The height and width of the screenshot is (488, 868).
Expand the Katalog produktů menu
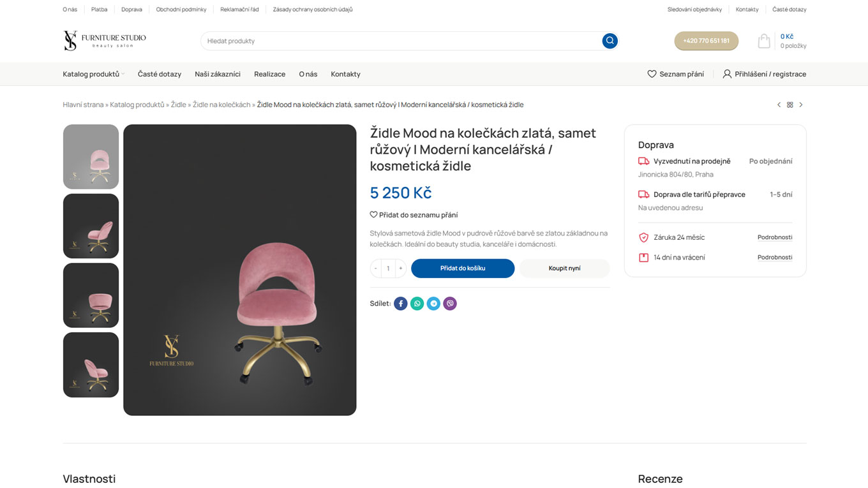[x=93, y=74]
